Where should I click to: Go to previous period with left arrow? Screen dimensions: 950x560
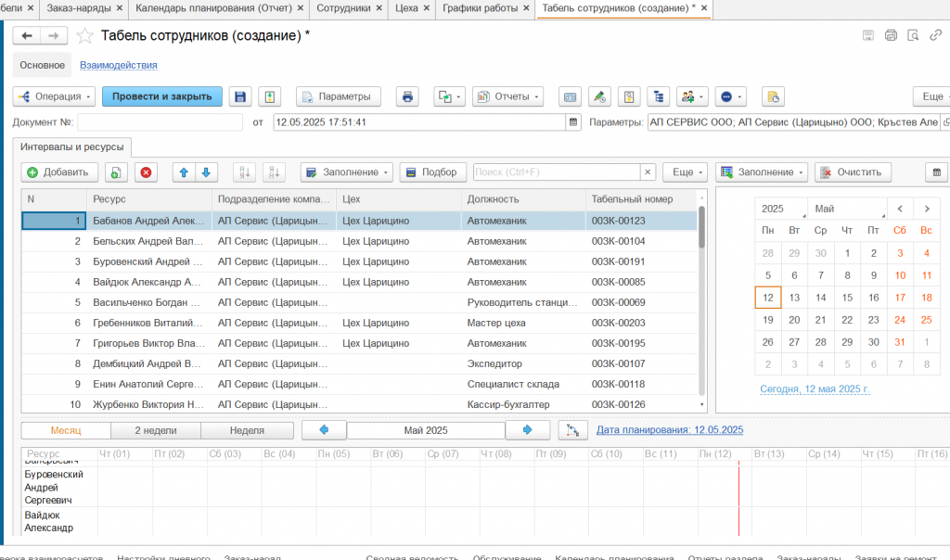click(324, 430)
